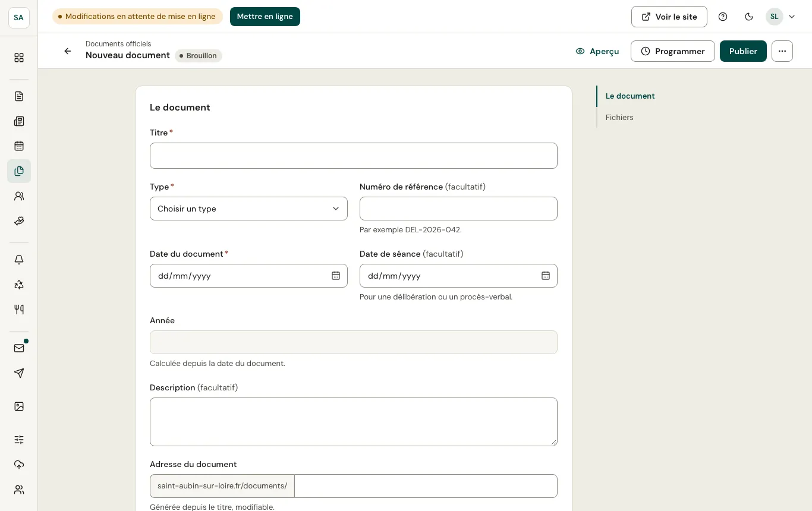
Task: Expand the SL user account menu
Action: click(x=780, y=17)
